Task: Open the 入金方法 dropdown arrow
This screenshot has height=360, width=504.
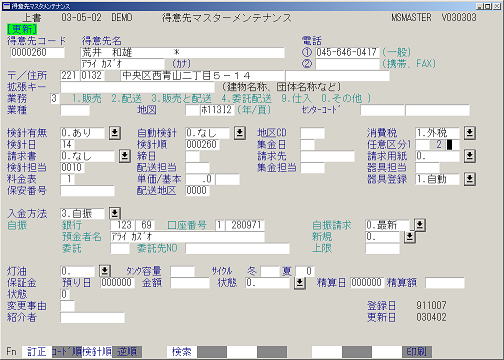Action: 115,213
